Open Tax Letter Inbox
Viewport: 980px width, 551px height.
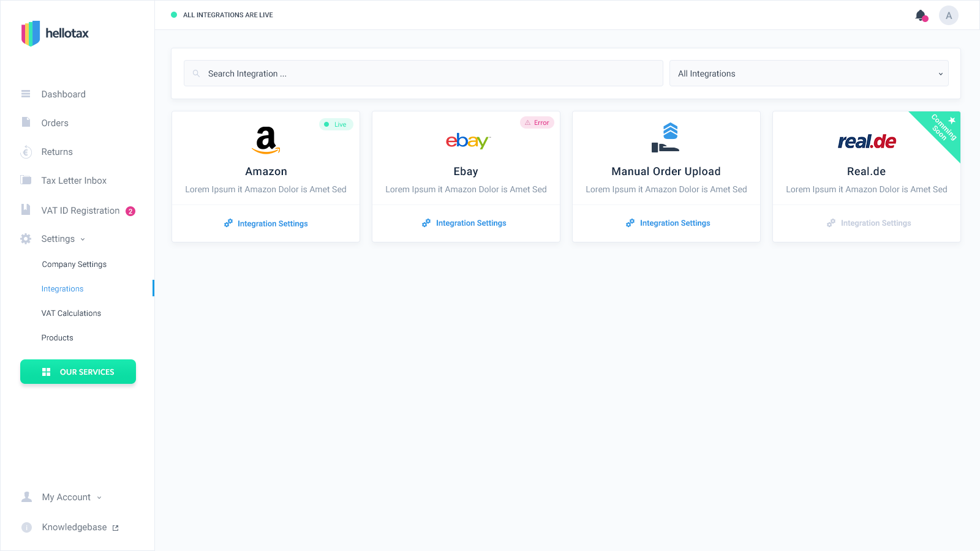click(74, 181)
